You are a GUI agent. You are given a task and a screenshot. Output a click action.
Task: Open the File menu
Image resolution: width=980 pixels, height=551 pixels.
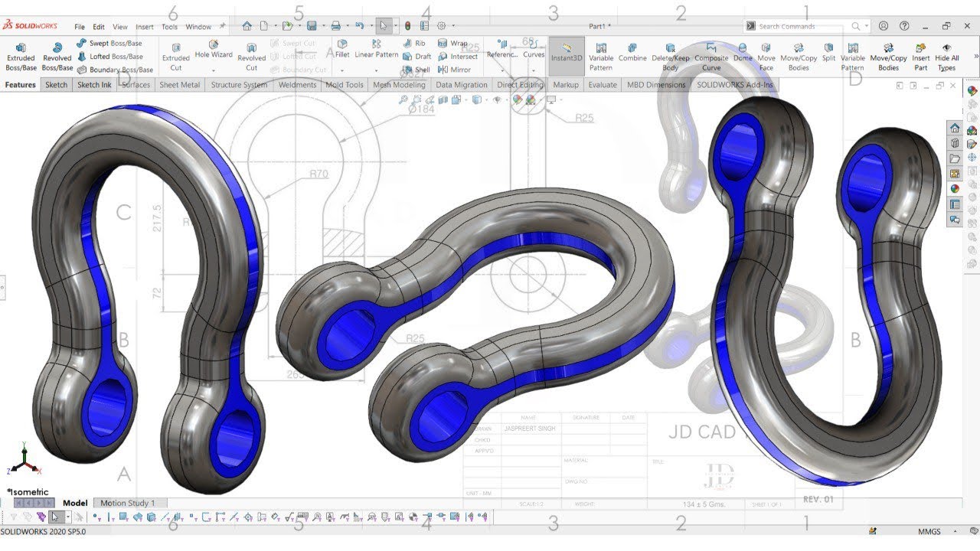tap(80, 27)
